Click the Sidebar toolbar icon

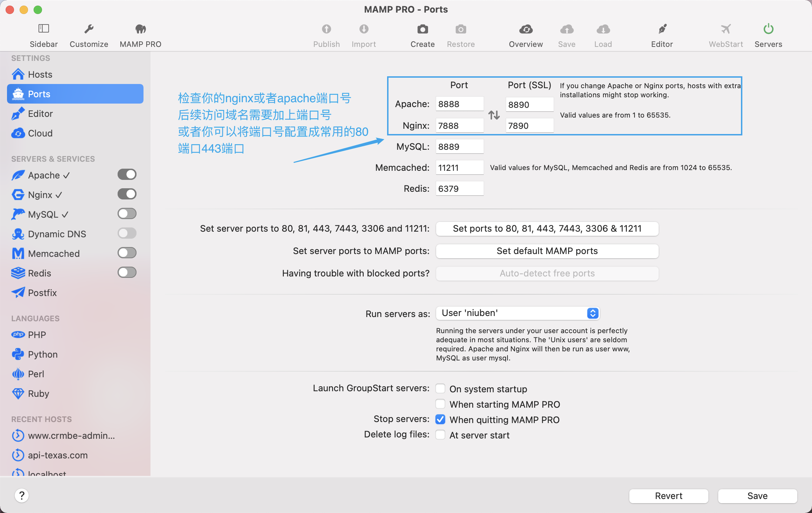pos(43,29)
